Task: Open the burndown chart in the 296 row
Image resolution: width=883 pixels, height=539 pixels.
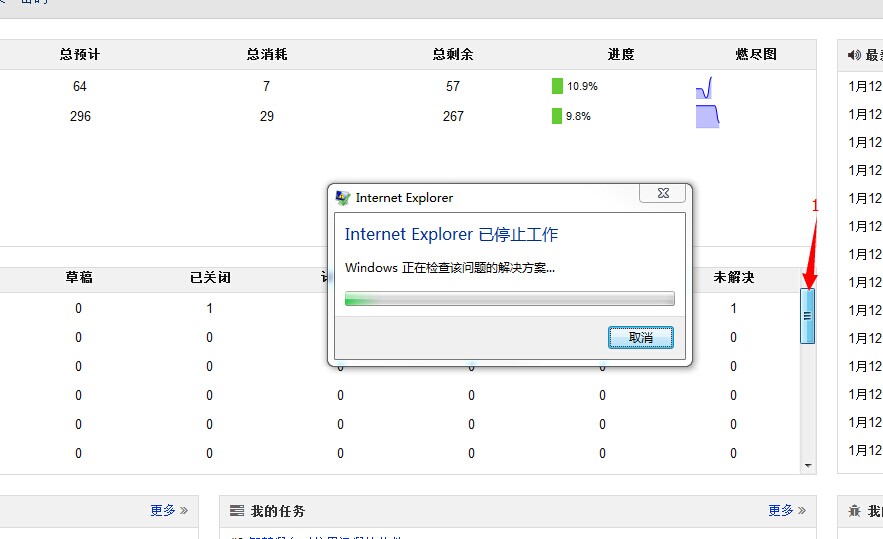Action: point(707,116)
